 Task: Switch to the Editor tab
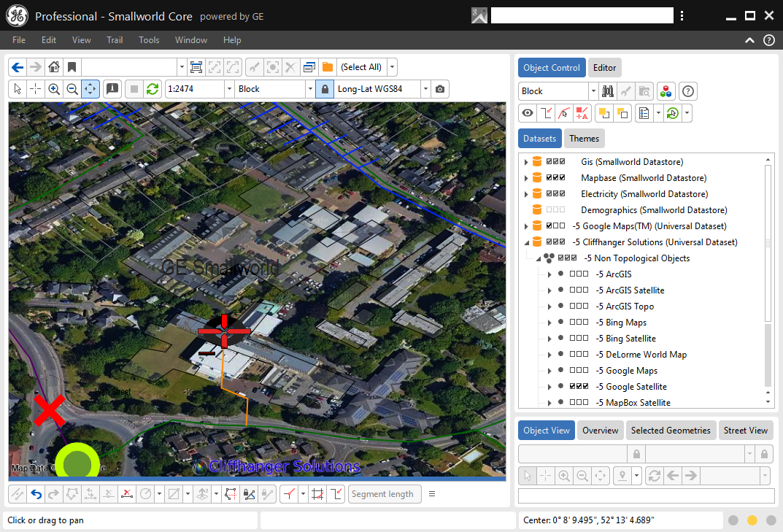[604, 68]
